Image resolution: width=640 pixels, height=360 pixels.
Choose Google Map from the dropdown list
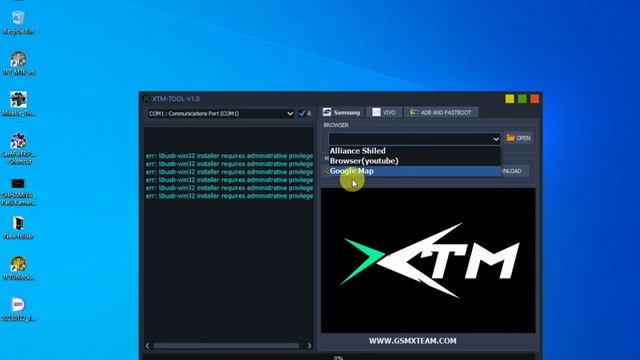point(414,171)
